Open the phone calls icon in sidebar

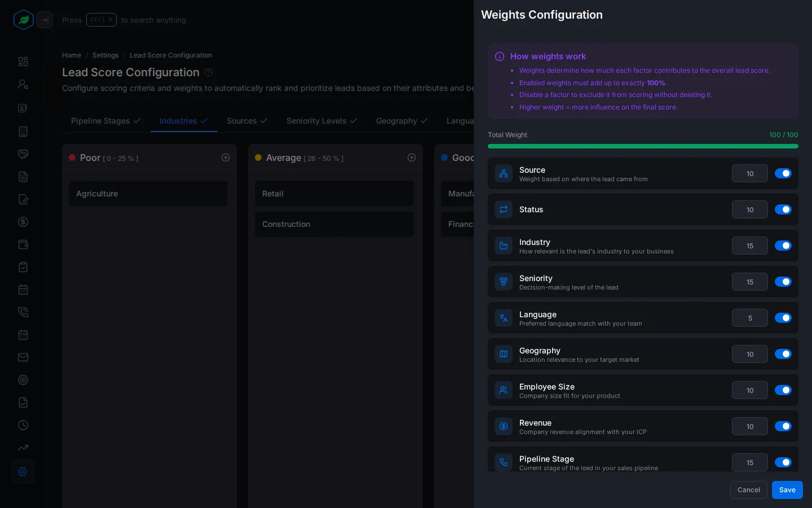point(23,312)
